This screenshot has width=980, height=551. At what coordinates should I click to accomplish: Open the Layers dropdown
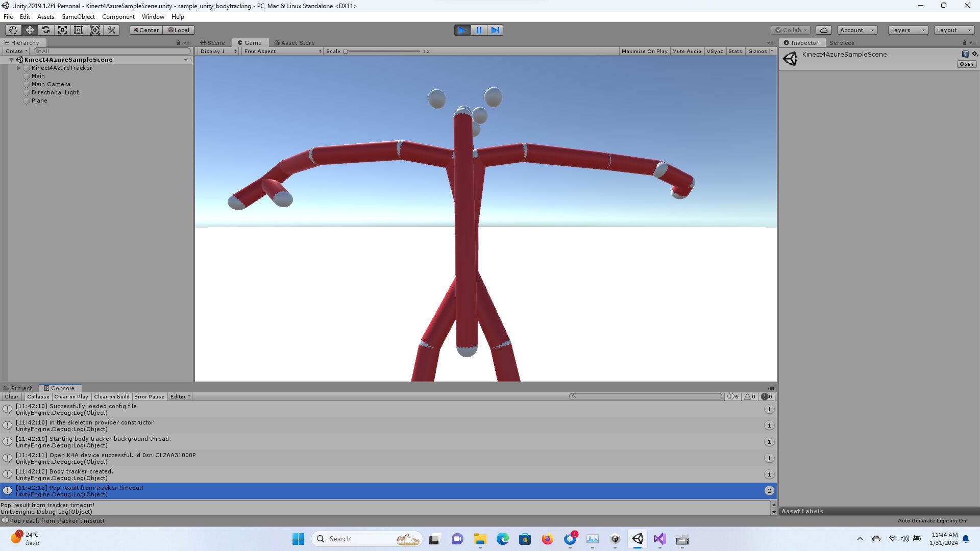[908, 30]
